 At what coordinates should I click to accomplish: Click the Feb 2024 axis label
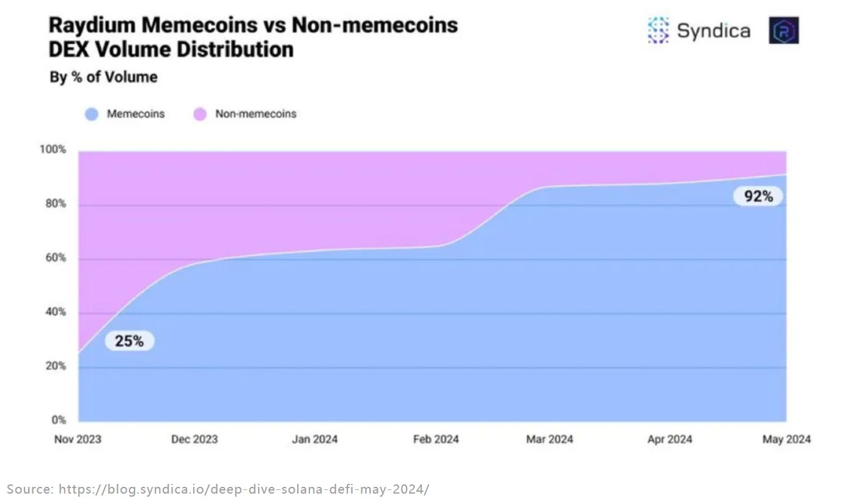coord(436,439)
